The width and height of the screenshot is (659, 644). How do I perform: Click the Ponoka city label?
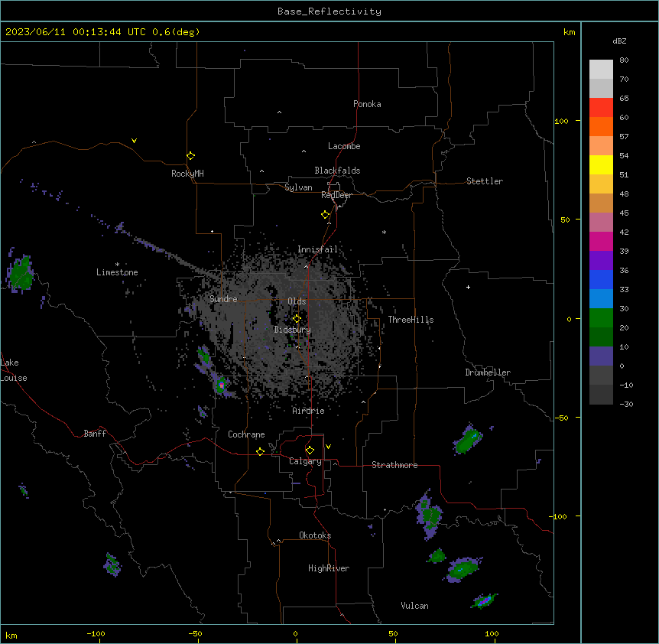point(367,104)
